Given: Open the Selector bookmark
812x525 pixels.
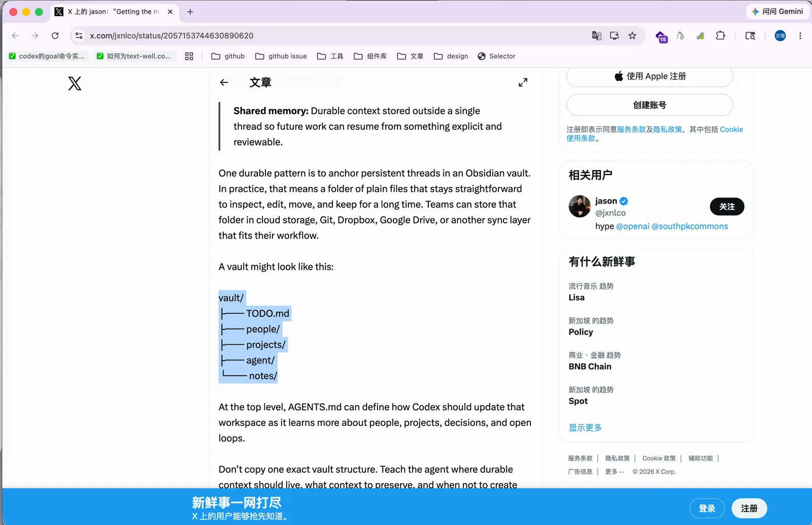Looking at the screenshot, I should point(496,56).
